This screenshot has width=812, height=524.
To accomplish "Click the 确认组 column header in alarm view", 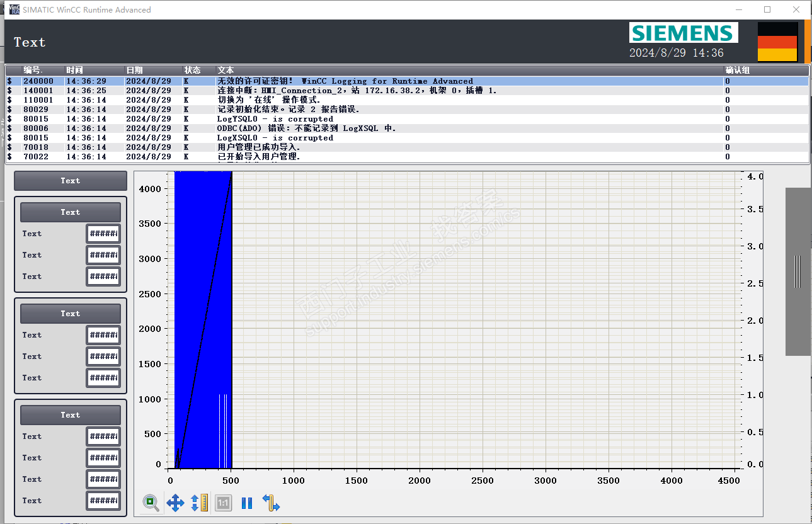I will (x=766, y=70).
